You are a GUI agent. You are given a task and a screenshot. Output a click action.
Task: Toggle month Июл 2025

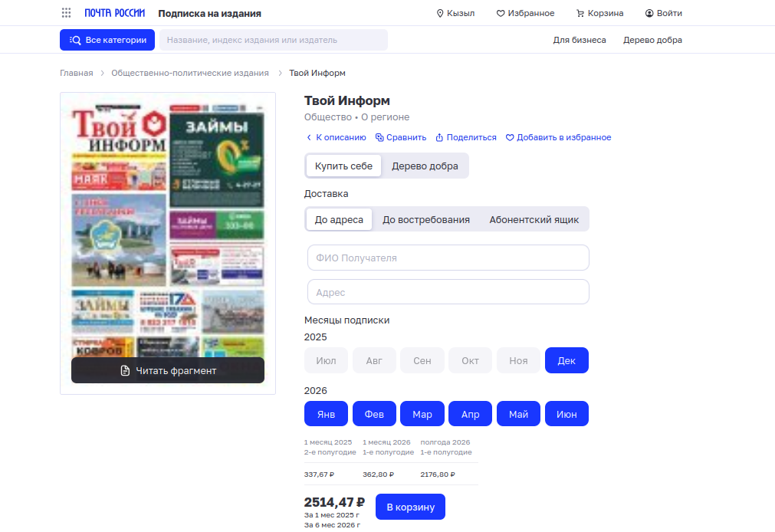(x=327, y=360)
